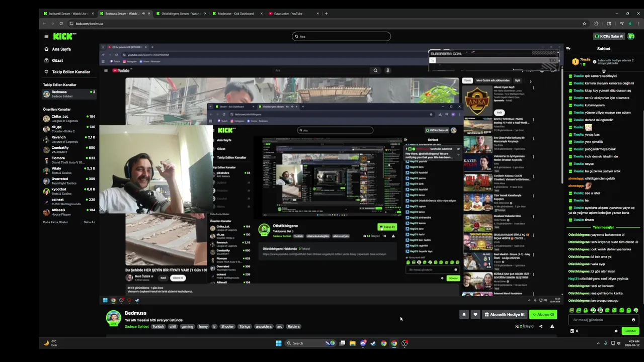
Task: Open recommended channel kyootbot
Action: point(69,191)
